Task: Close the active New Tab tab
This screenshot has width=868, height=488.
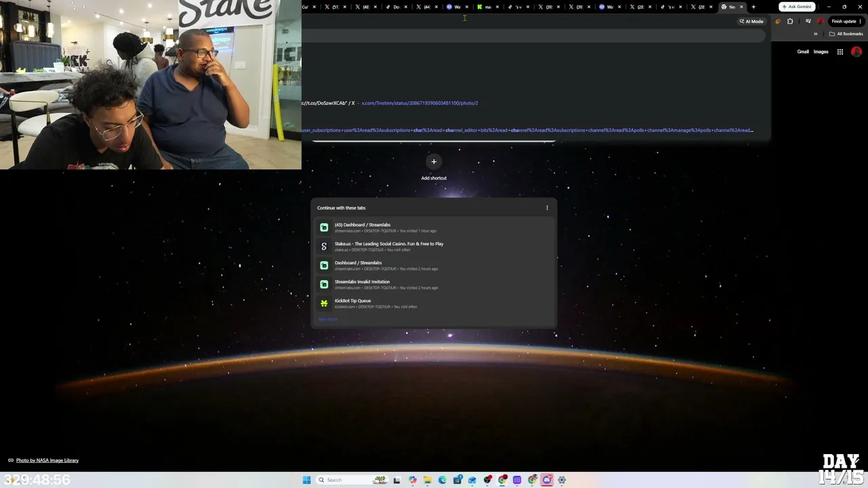Action: click(741, 7)
